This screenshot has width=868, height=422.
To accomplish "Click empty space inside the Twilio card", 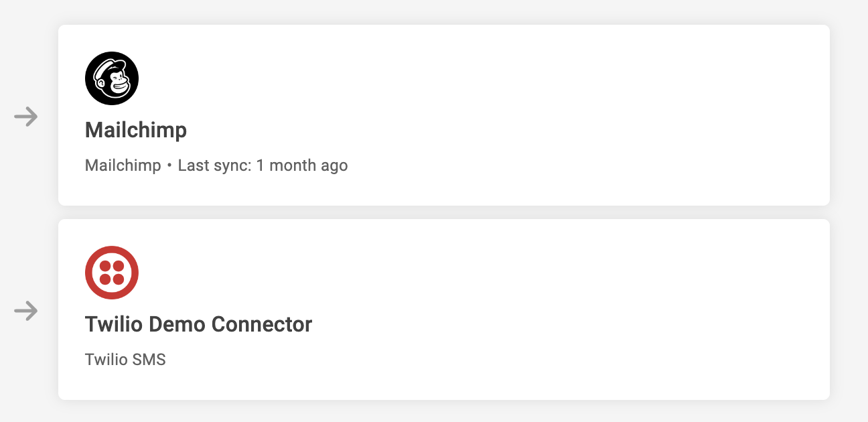I will (x=536, y=308).
